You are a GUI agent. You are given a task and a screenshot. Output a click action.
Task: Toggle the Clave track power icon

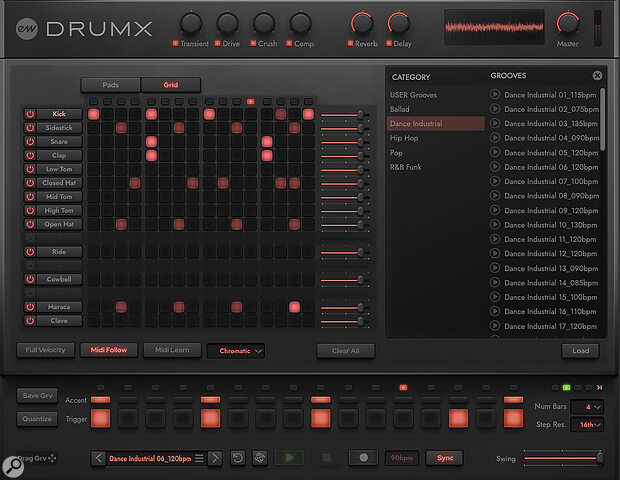[30, 321]
